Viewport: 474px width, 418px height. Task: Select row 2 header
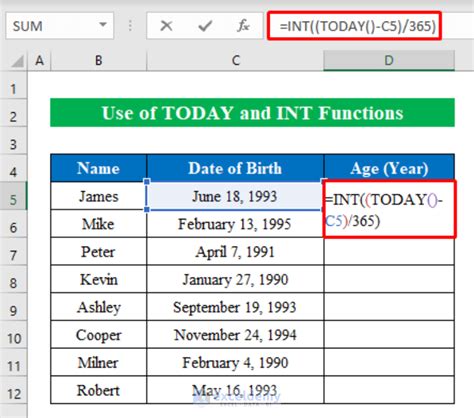tap(13, 113)
